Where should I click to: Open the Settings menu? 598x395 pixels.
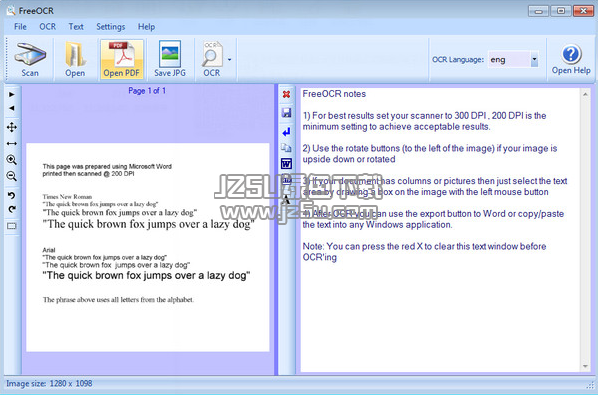111,27
